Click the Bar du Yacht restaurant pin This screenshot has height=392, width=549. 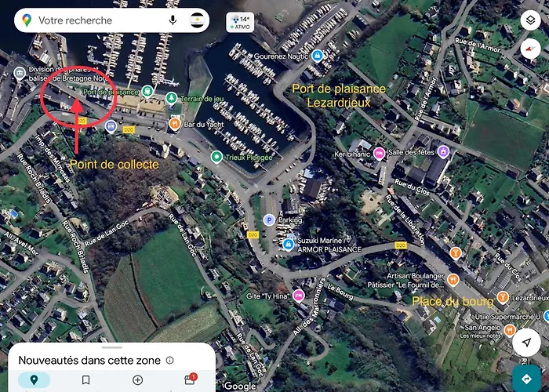pos(175,124)
